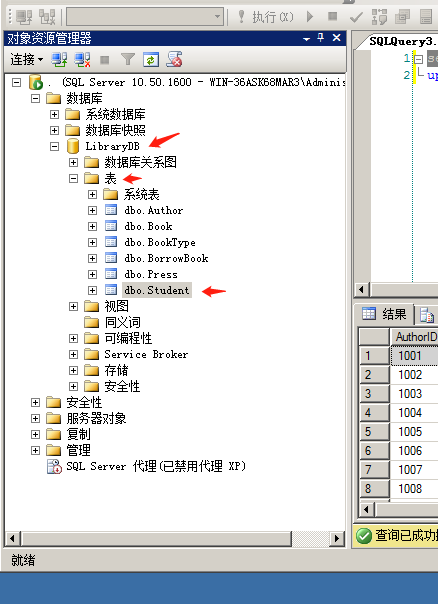The image size is (438, 604).
Task: Collapse the LibraryDB database node
Action: tap(54, 146)
